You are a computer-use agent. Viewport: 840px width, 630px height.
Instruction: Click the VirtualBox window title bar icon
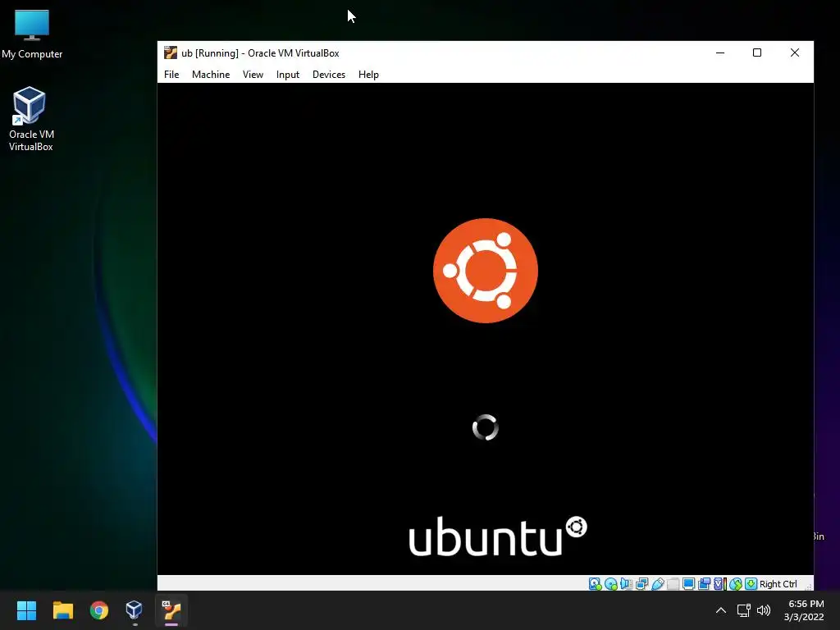tap(171, 52)
